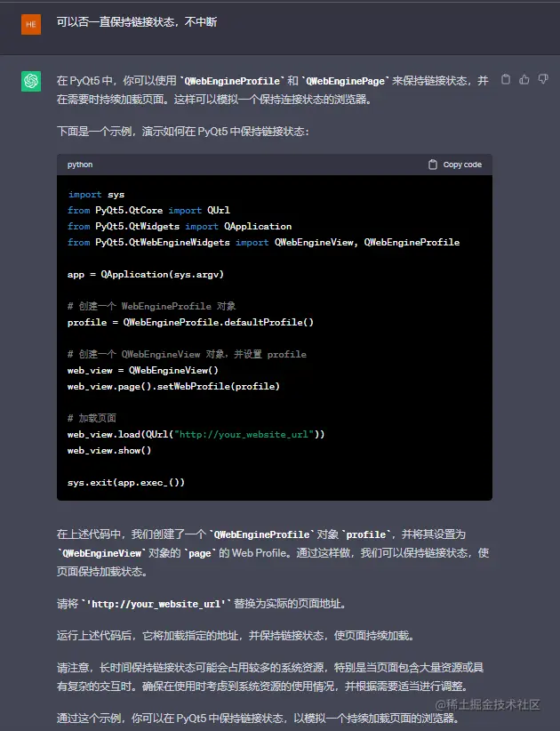Screen dimensions: 560x731
Task: Click the Copy code button
Action: coord(455,165)
